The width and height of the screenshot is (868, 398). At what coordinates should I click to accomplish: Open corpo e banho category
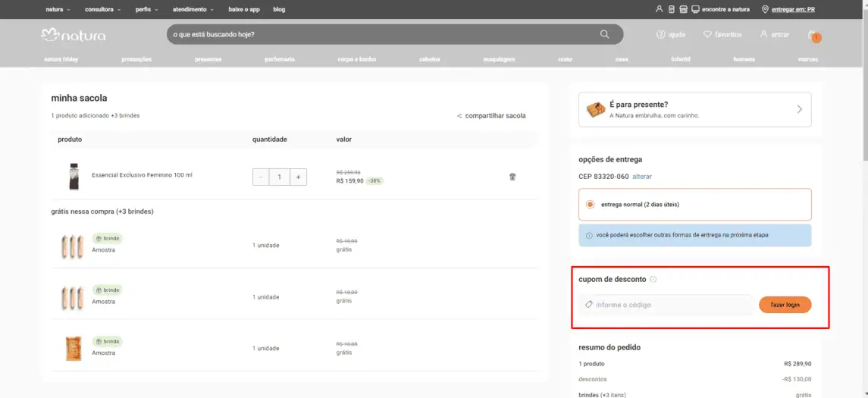point(356,59)
